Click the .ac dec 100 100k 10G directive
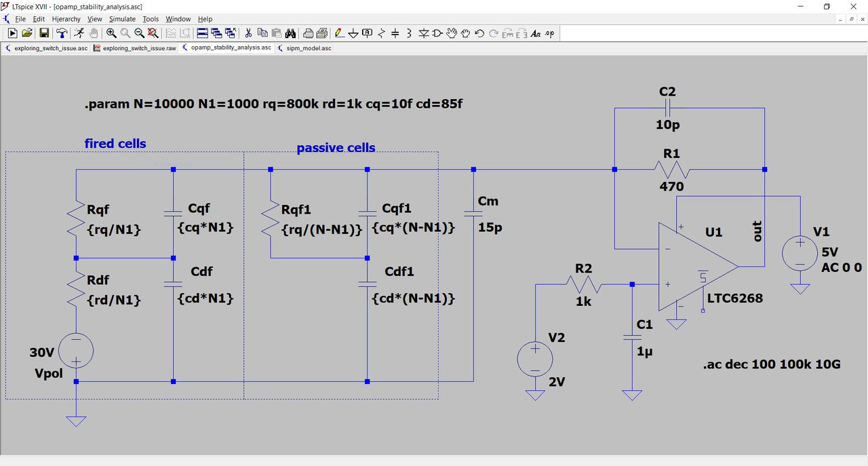Image resolution: width=868 pixels, height=466 pixels. [x=772, y=364]
